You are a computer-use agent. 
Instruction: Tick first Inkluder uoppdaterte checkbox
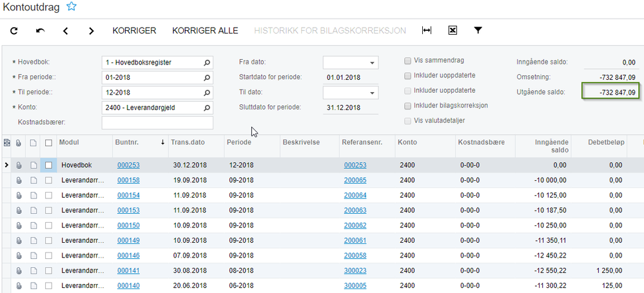coord(407,76)
